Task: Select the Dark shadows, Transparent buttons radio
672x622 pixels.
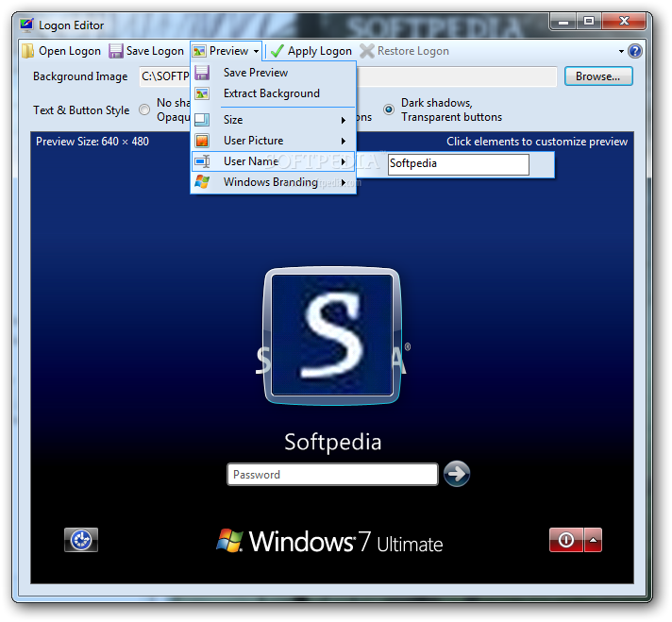Action: click(x=389, y=109)
